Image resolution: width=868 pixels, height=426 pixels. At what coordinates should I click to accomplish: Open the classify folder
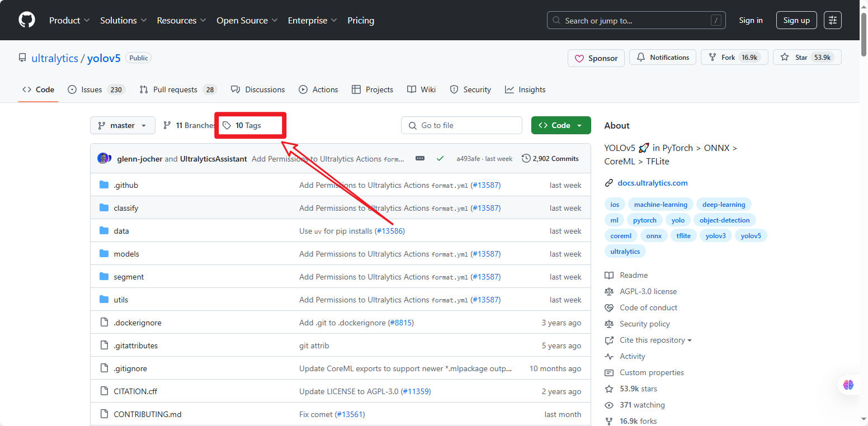coord(126,208)
